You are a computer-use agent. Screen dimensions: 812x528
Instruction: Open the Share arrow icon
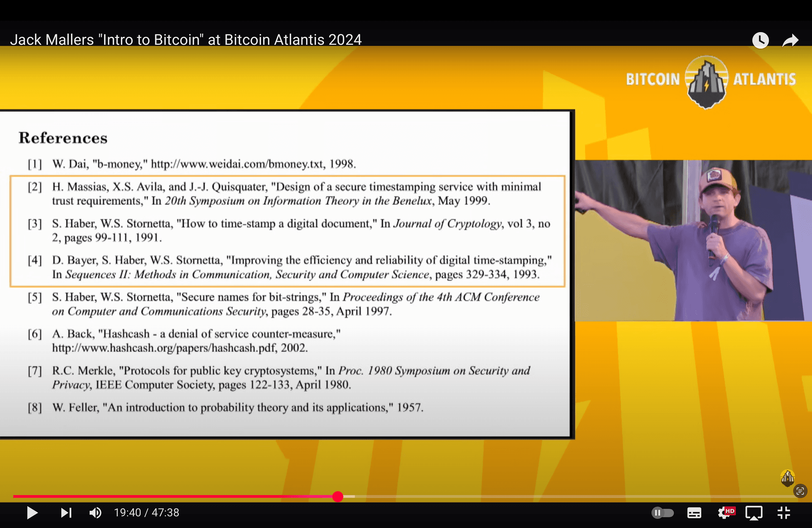pyautogui.click(x=790, y=41)
